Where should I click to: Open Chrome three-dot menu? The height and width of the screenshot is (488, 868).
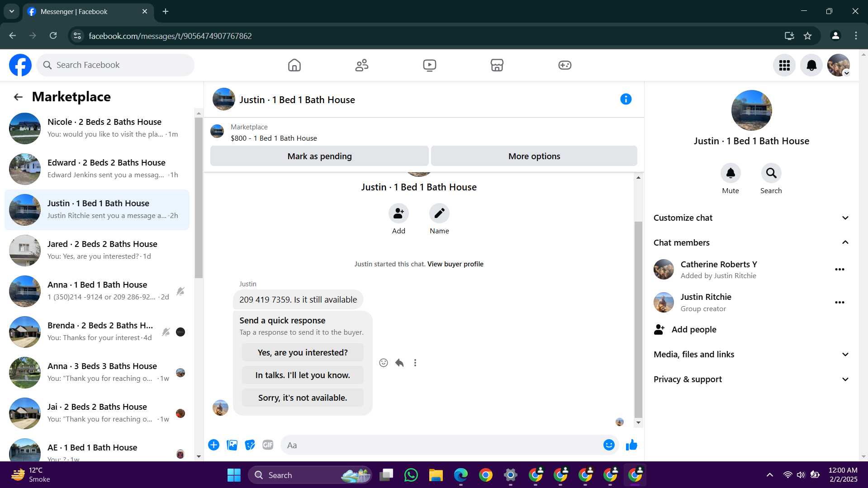point(856,36)
